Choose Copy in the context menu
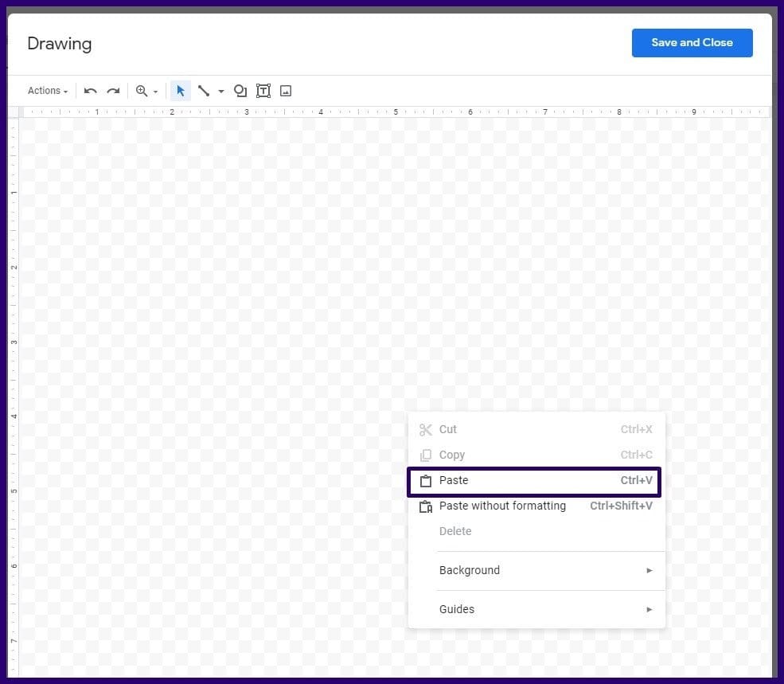This screenshot has width=784, height=684. 536,455
